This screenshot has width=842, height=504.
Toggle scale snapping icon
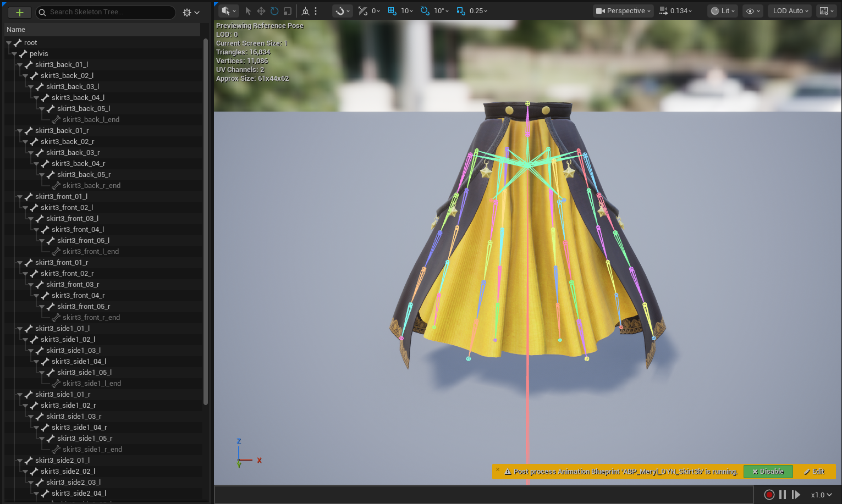tap(461, 11)
